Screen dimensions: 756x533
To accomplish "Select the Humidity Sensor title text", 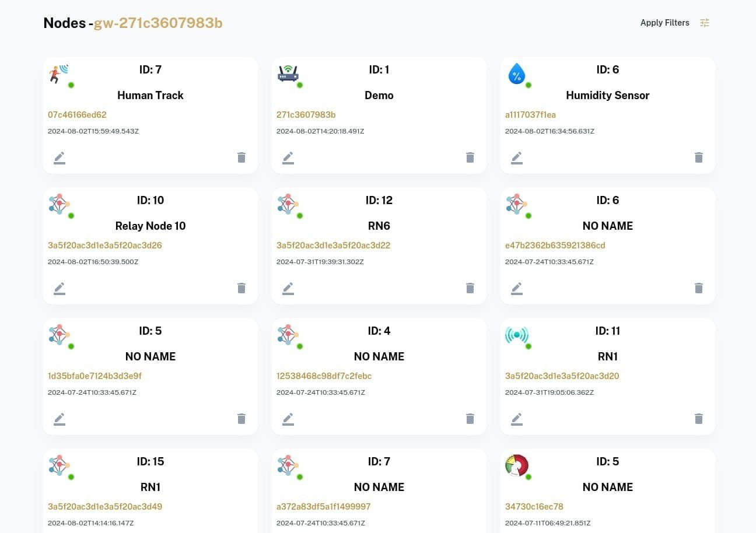I will click(x=608, y=95).
